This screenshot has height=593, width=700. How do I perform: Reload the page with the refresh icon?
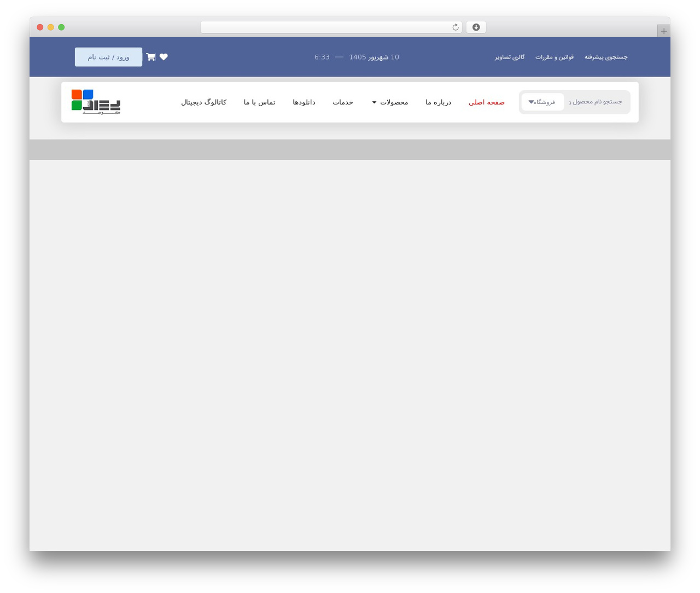[456, 27]
